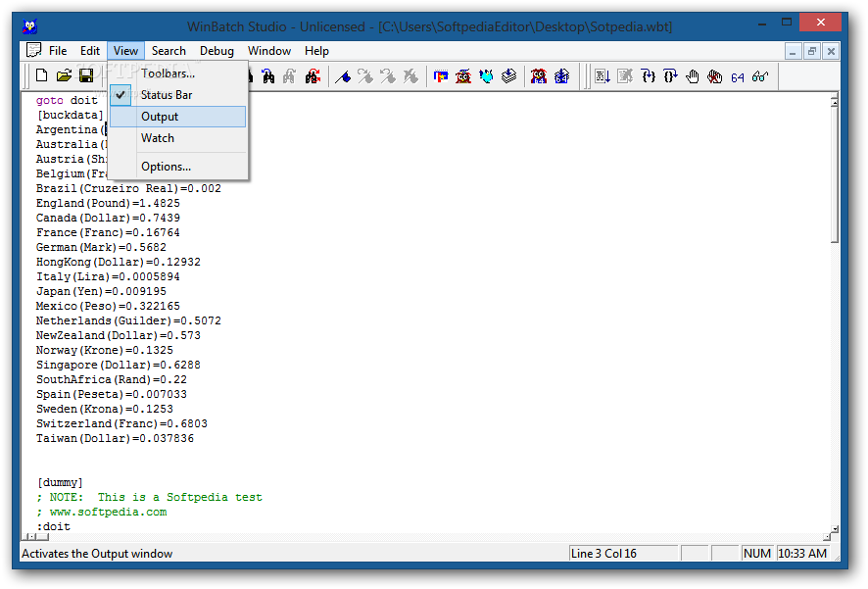Screen dimensions: 868x589
Task: Click the vertical scrollbar up arrow
Action: 835,101
